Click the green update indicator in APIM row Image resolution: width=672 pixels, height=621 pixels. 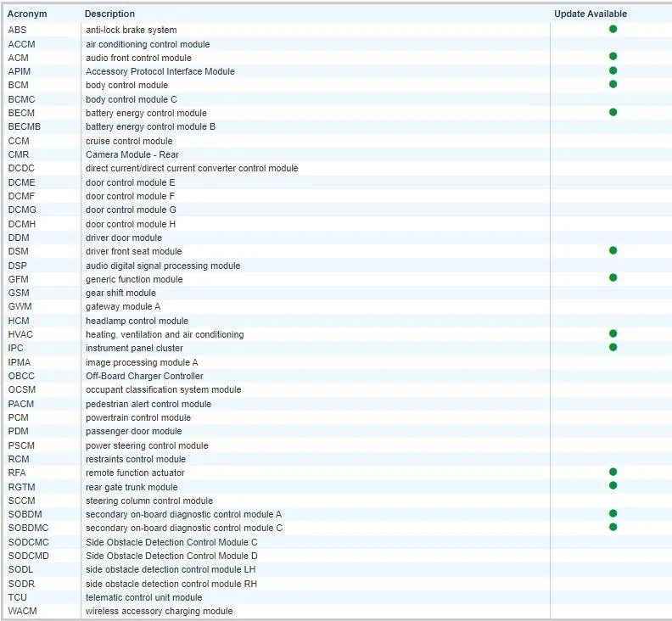pos(613,70)
